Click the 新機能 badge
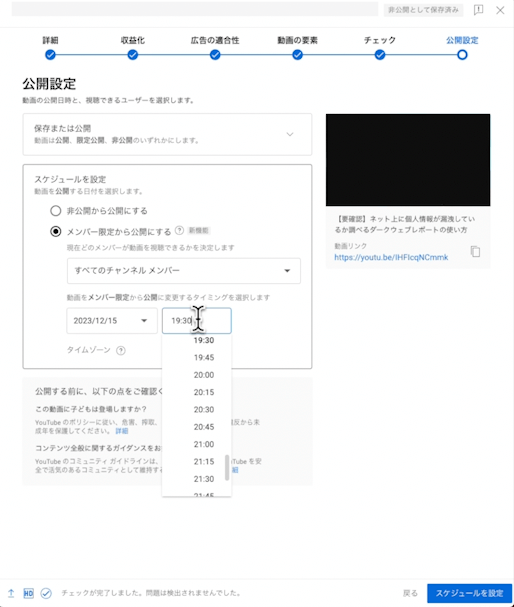514x607 pixels. click(x=199, y=231)
